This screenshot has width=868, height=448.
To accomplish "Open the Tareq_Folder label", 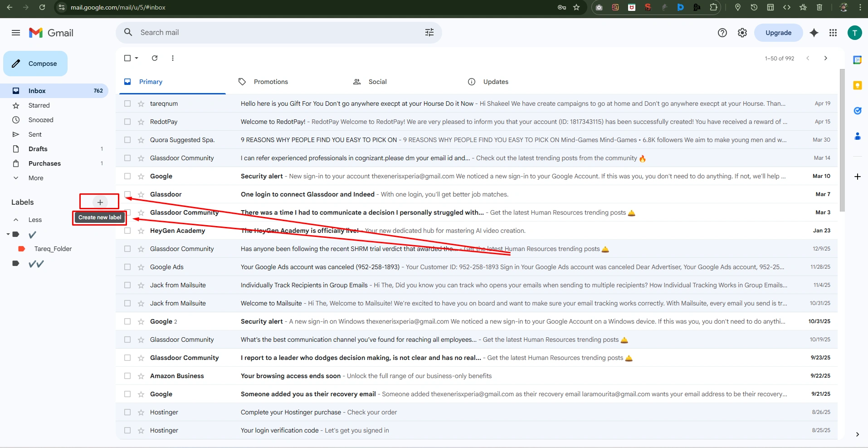I will point(53,249).
